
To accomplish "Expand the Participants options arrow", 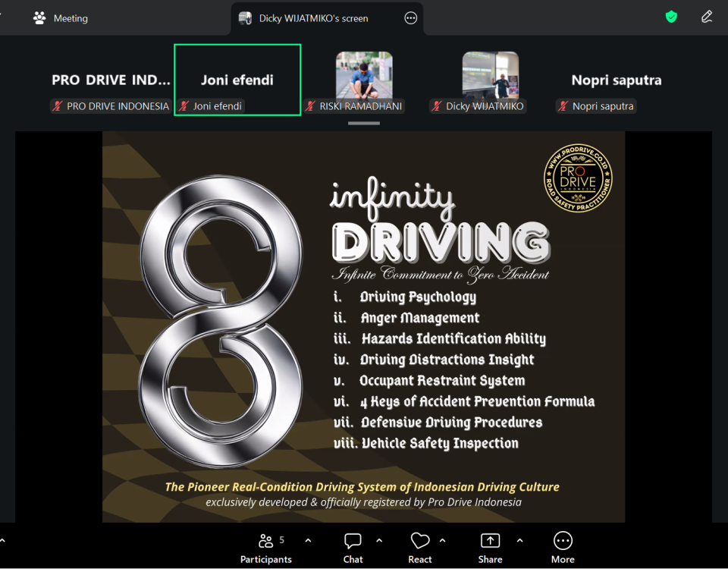I will pos(309,540).
